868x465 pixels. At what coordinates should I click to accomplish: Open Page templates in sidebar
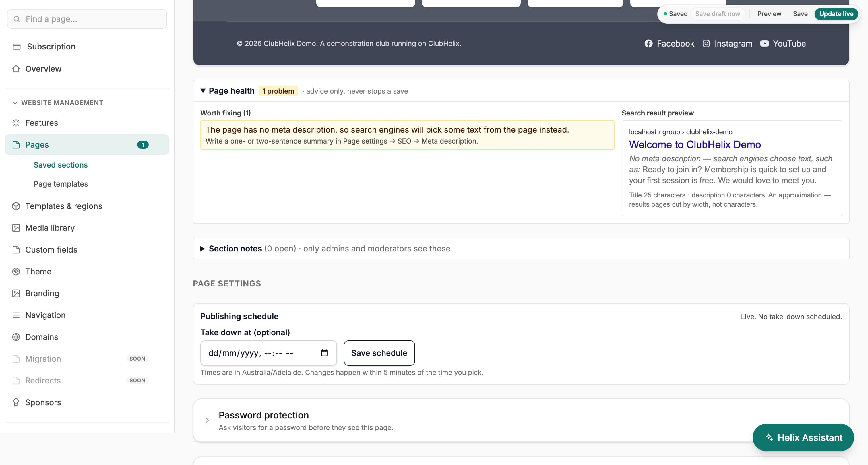(x=61, y=184)
